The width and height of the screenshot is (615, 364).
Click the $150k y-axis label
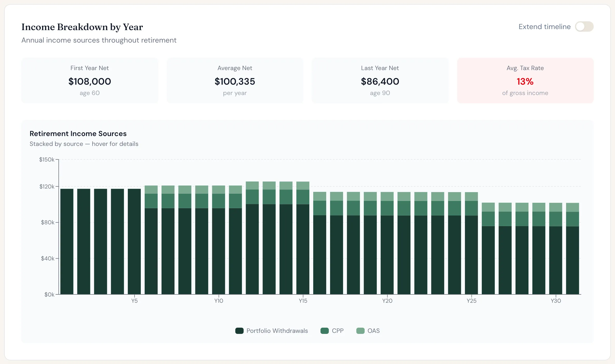47,159
